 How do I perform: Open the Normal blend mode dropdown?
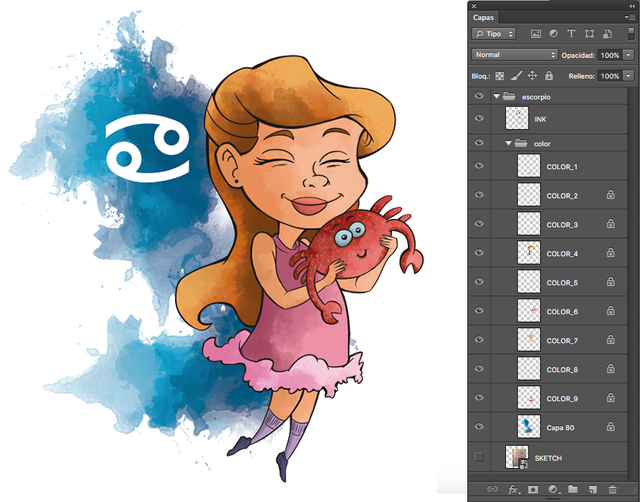(x=514, y=55)
